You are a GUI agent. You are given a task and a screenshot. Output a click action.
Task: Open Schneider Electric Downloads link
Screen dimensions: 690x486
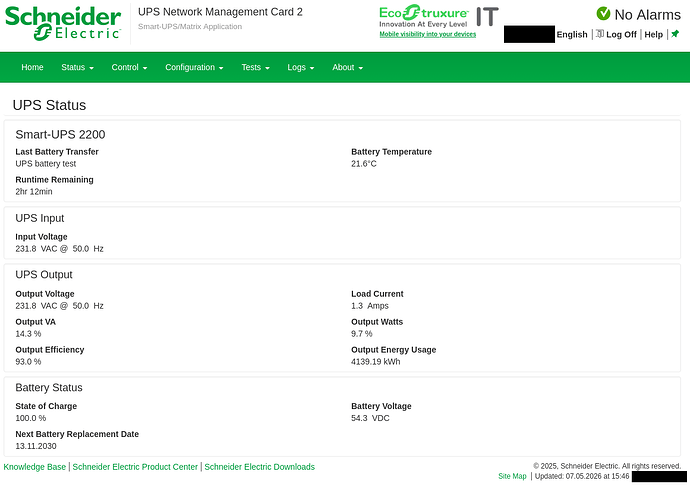click(260, 467)
